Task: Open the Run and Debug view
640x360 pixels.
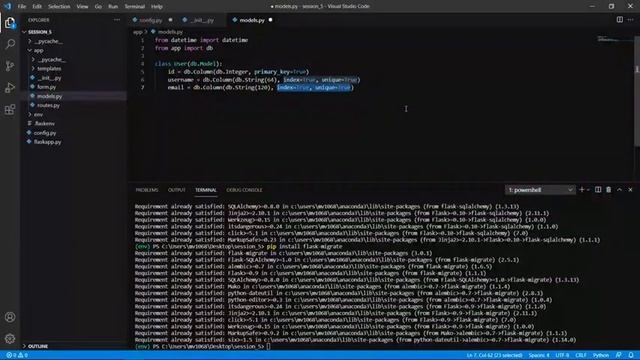Action: pos(10,87)
